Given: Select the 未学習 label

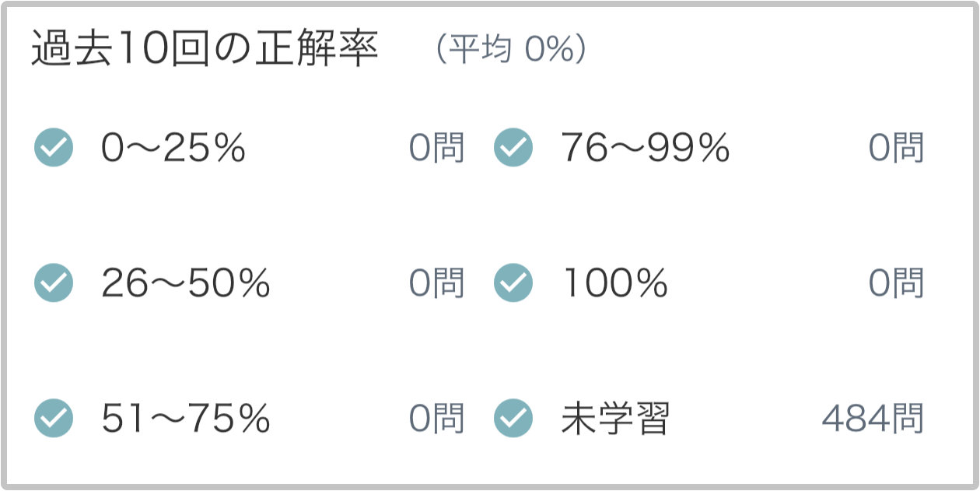Looking at the screenshot, I should (614, 419).
